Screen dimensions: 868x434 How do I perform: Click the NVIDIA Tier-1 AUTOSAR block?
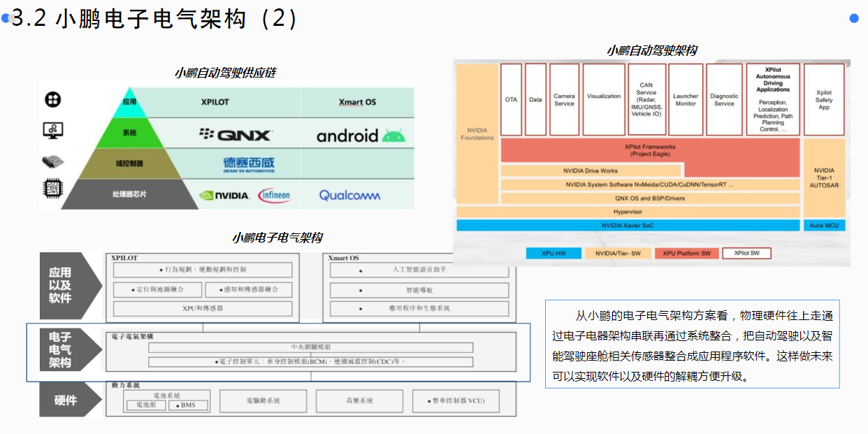pos(824,178)
